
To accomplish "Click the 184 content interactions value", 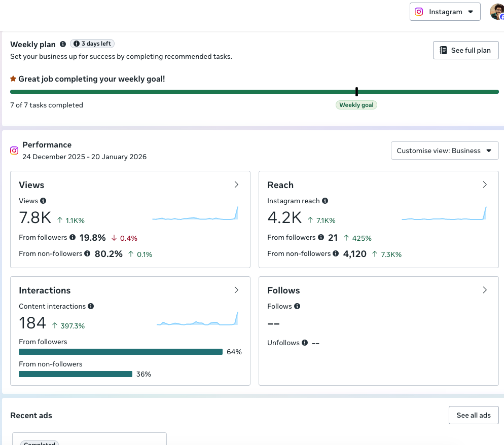I will point(32,323).
